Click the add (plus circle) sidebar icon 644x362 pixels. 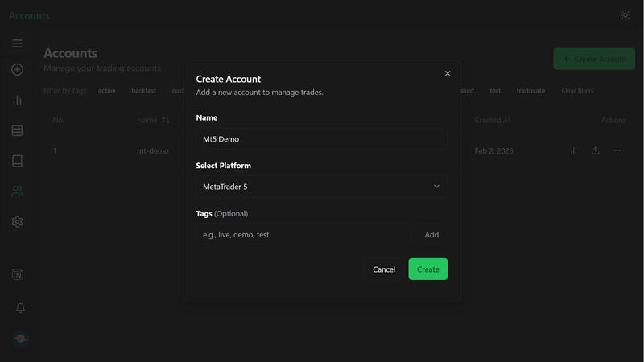[17, 69]
